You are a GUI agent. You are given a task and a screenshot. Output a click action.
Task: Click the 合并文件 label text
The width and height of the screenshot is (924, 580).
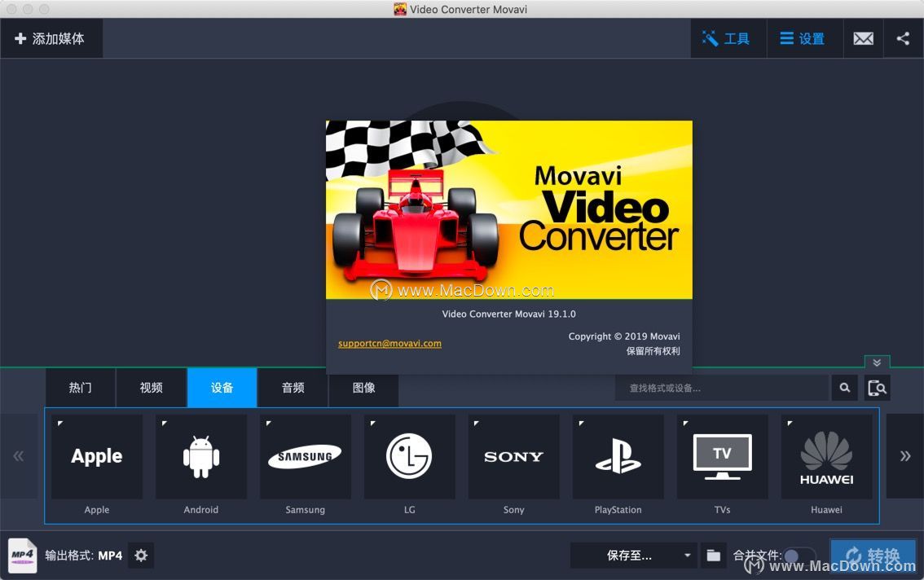757,556
